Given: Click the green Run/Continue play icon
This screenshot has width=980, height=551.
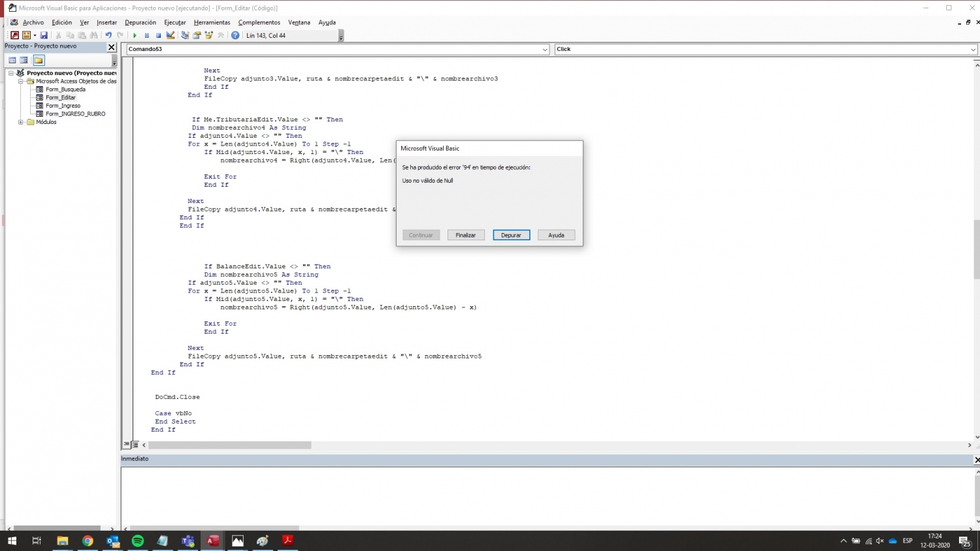Looking at the screenshot, I should 135,35.
